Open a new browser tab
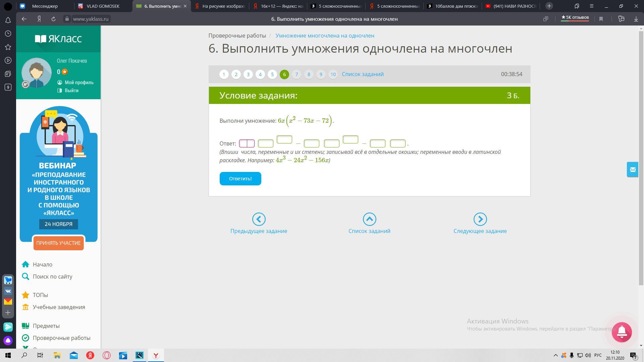This screenshot has height=362, width=644. coord(549,6)
